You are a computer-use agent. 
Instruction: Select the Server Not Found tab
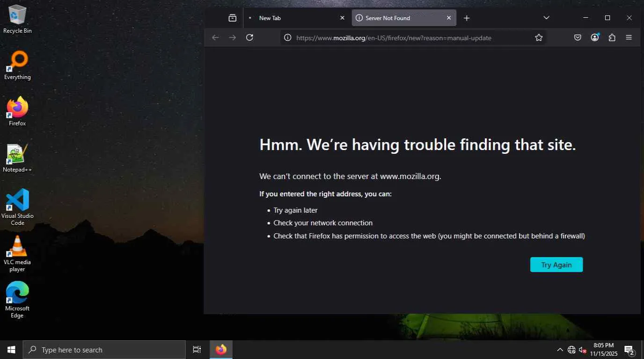[x=403, y=18]
